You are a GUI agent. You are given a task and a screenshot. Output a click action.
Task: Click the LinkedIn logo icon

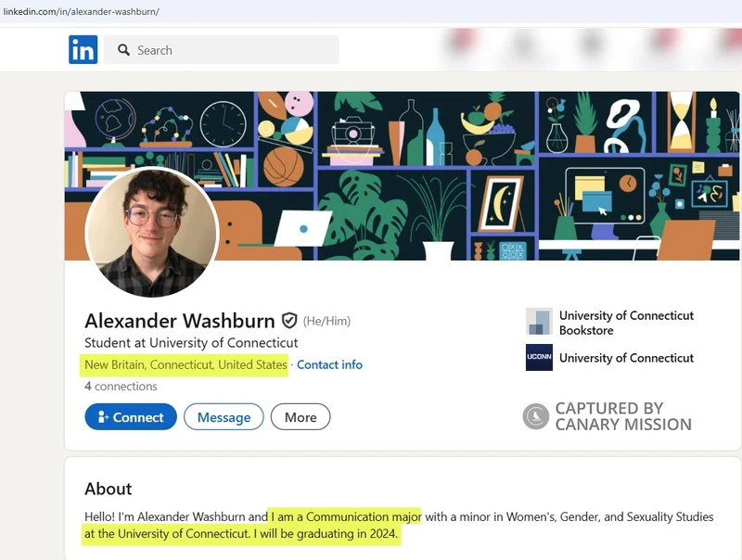(83, 49)
